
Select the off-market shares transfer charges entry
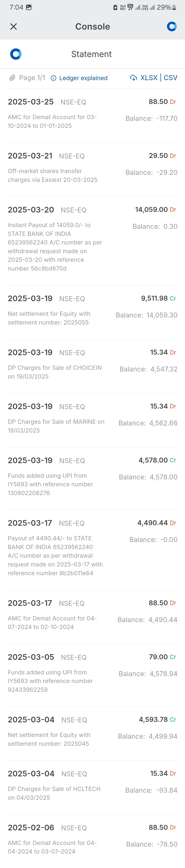[92, 170]
